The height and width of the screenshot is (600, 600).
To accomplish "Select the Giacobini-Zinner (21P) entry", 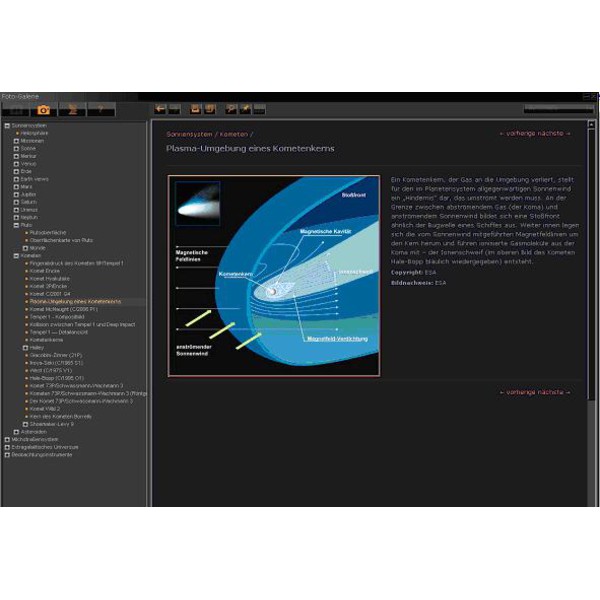I will point(56,355).
